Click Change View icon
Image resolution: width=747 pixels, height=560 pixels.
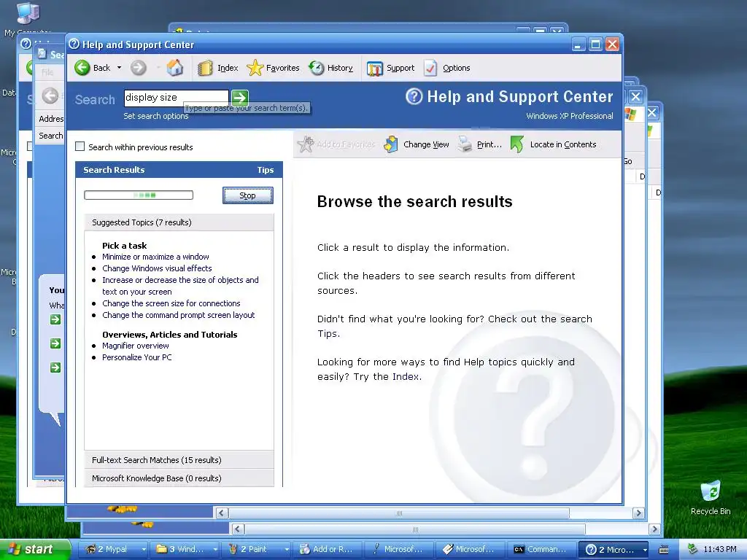391,144
